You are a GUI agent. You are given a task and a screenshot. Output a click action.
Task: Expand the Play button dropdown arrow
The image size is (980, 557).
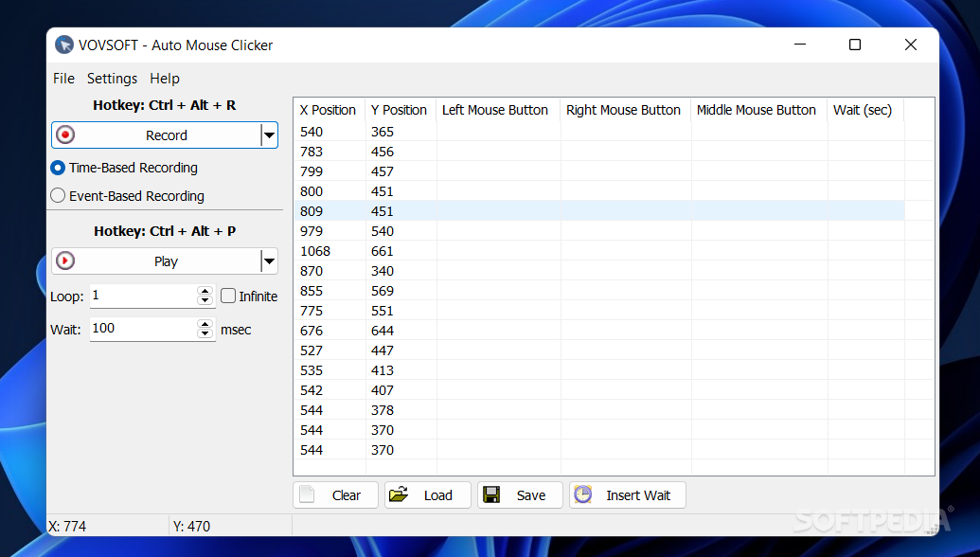pos(269,261)
